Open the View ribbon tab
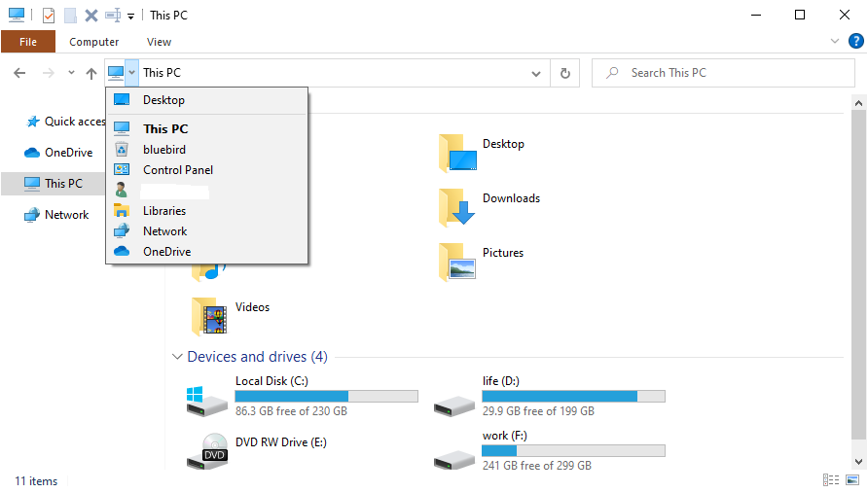868x493 pixels. point(159,42)
